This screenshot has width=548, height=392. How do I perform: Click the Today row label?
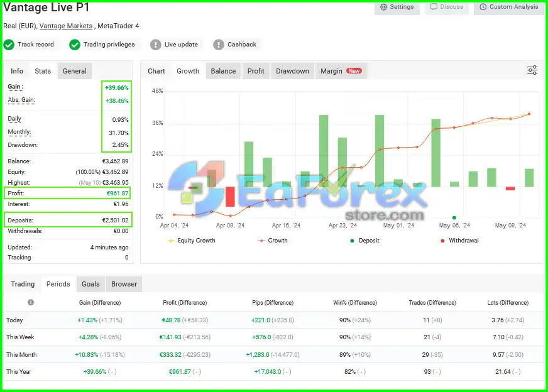click(x=14, y=320)
